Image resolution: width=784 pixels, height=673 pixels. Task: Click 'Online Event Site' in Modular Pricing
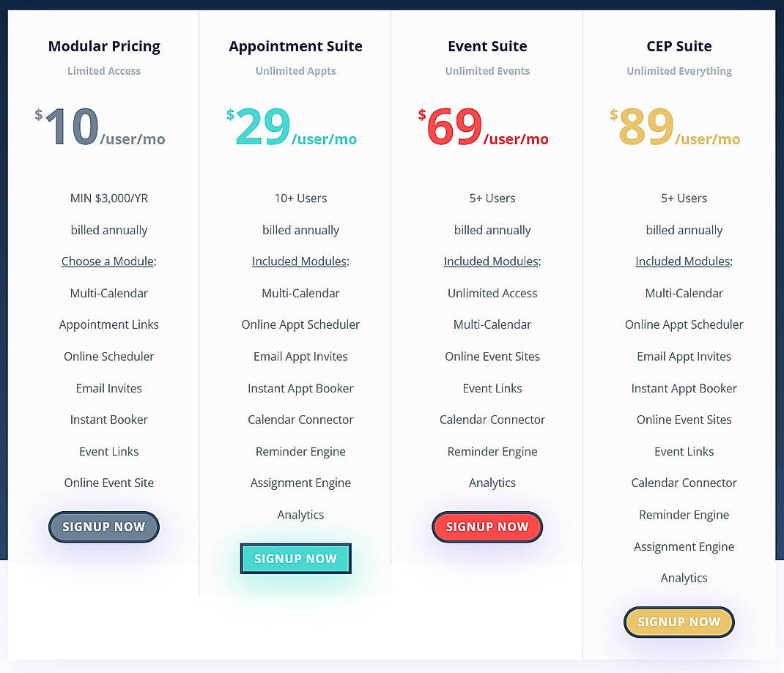(x=109, y=483)
